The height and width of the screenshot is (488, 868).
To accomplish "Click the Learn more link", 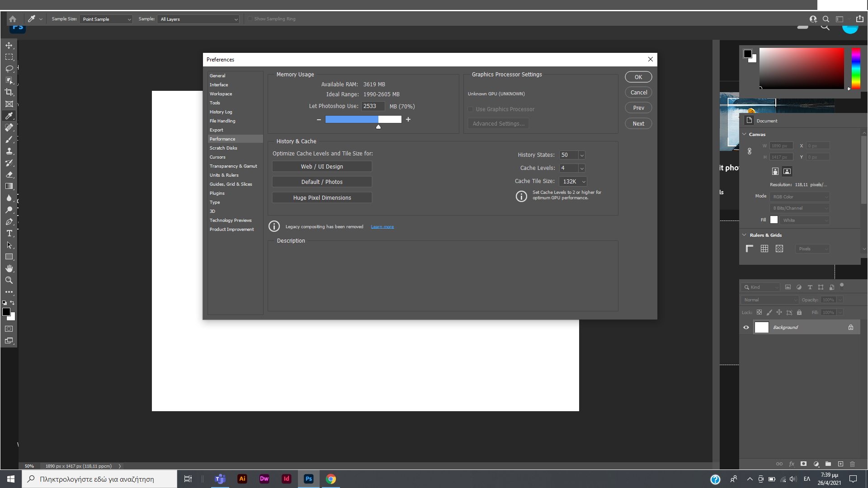I will coord(382,226).
